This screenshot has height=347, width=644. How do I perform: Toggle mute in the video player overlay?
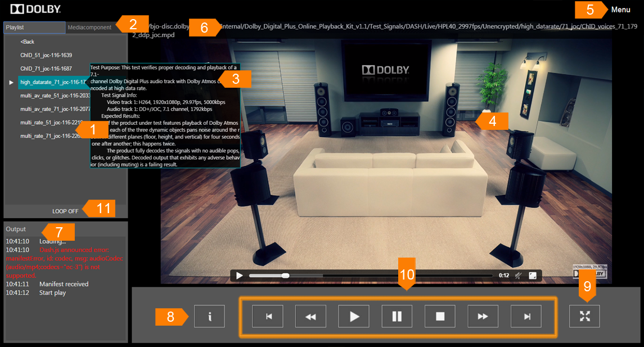coord(519,276)
